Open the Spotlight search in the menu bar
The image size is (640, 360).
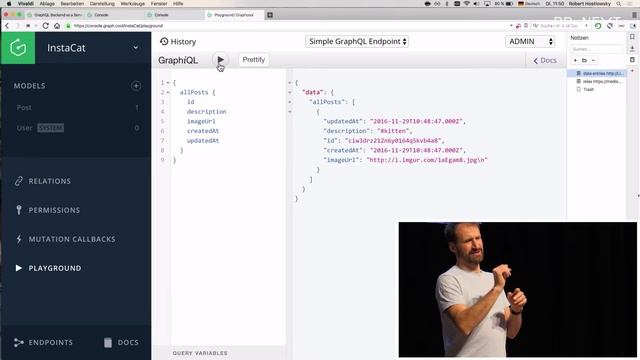(x=619, y=4)
